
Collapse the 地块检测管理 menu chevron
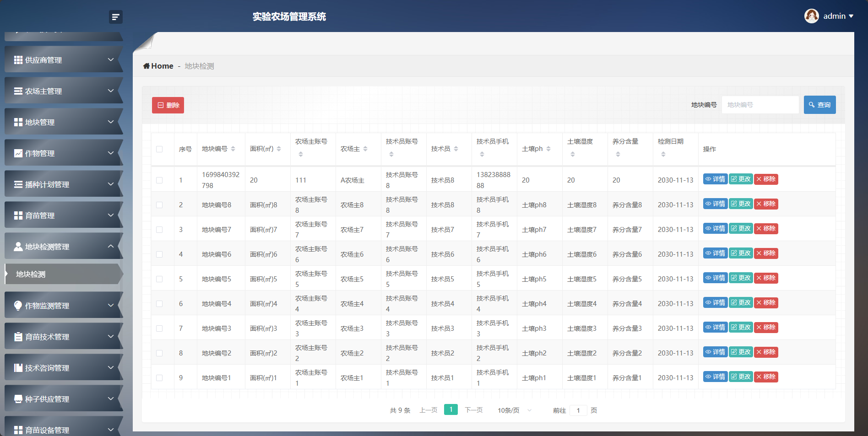tap(111, 246)
